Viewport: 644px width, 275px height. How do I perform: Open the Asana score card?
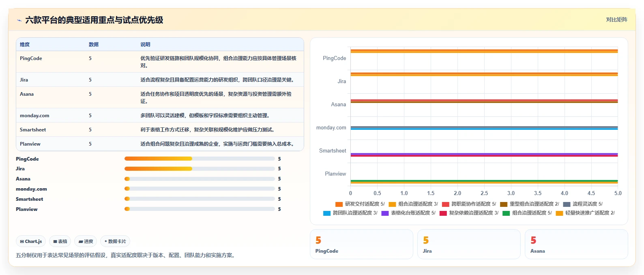tap(576, 244)
